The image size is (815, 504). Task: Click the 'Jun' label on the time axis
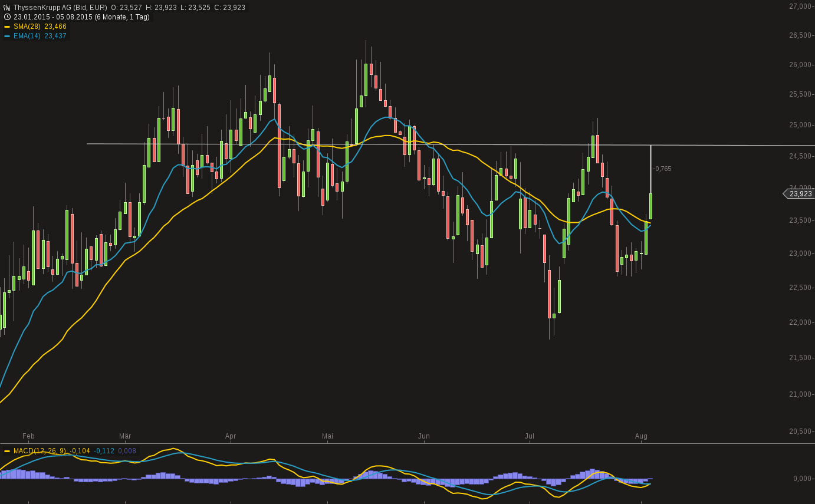pos(424,436)
